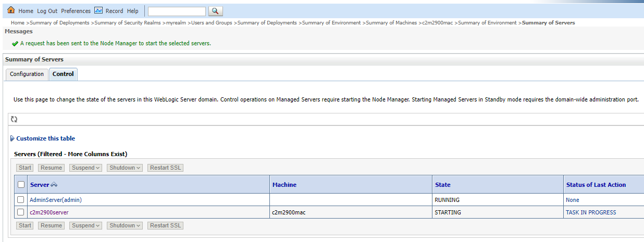Click the STARTING state cell

(x=448, y=212)
